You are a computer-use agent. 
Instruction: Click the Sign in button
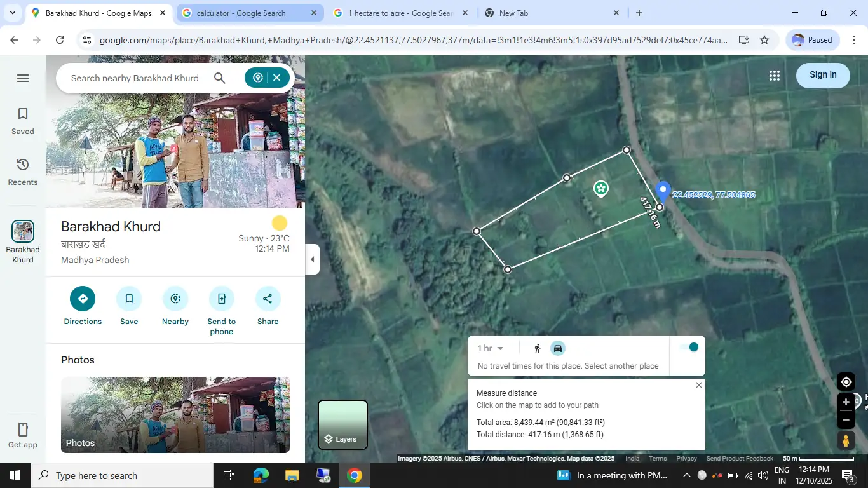tap(823, 75)
